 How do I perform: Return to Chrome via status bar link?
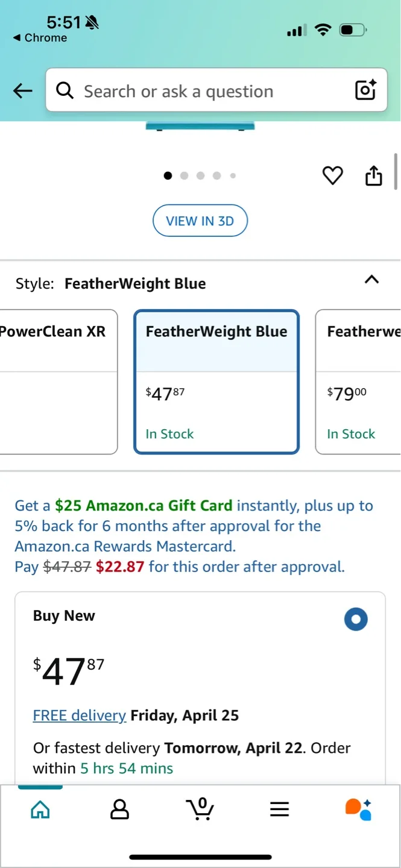(x=39, y=37)
